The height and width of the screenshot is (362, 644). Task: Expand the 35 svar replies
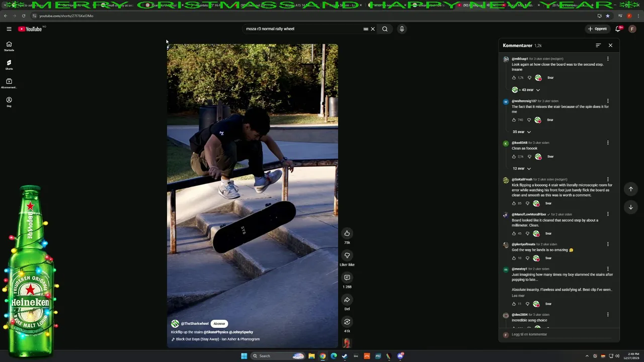pos(522,132)
